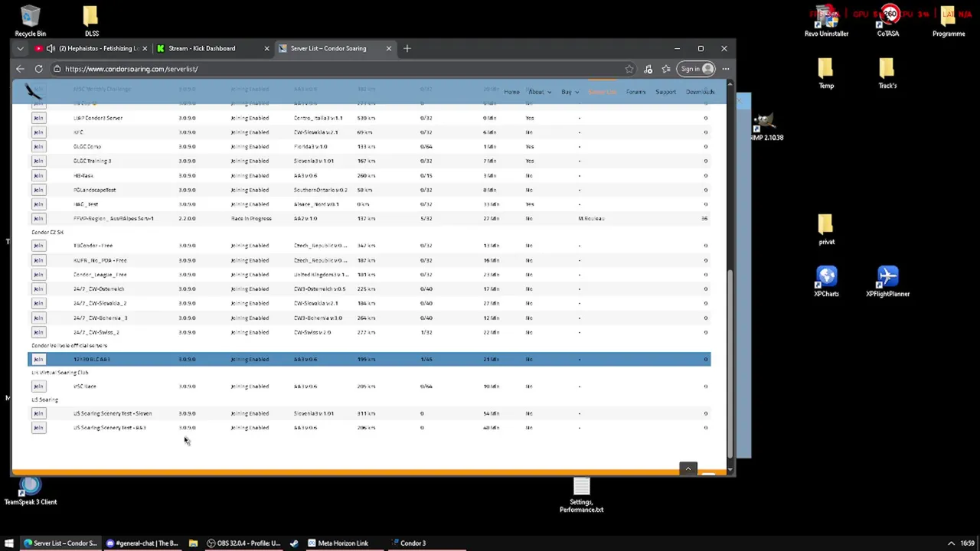Join the KUFR_No_PDA - Free server
This screenshot has height=551, width=980.
tap(38, 260)
